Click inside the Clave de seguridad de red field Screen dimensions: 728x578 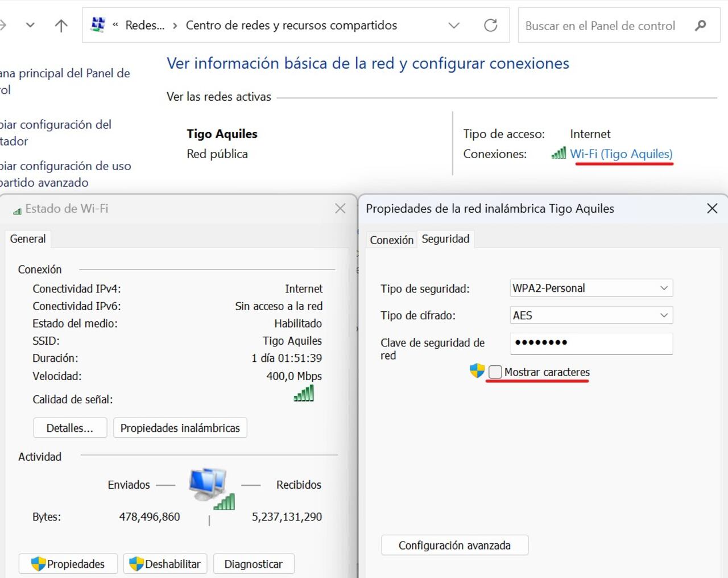[590, 343]
